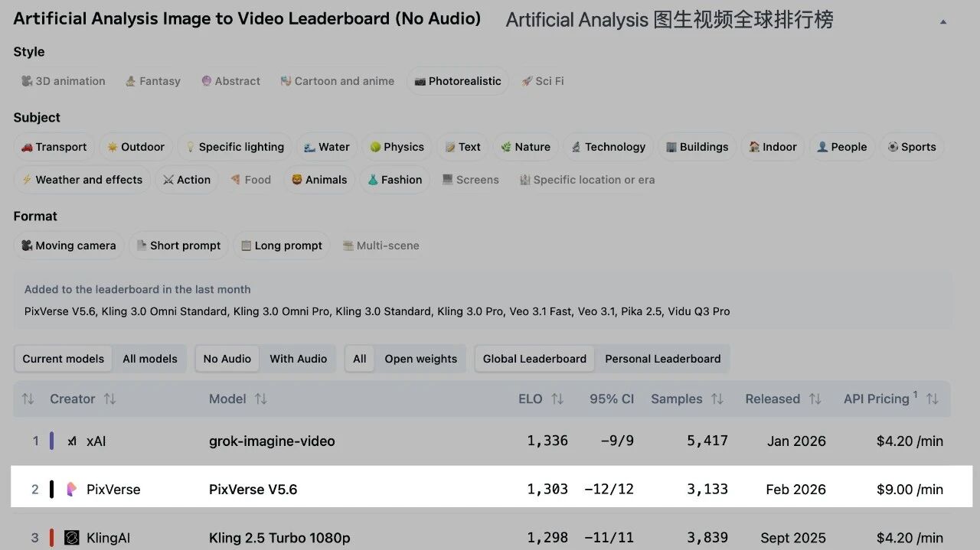Click the KlingAI creator logo icon
Screen dimensions: 980x550
72,538
